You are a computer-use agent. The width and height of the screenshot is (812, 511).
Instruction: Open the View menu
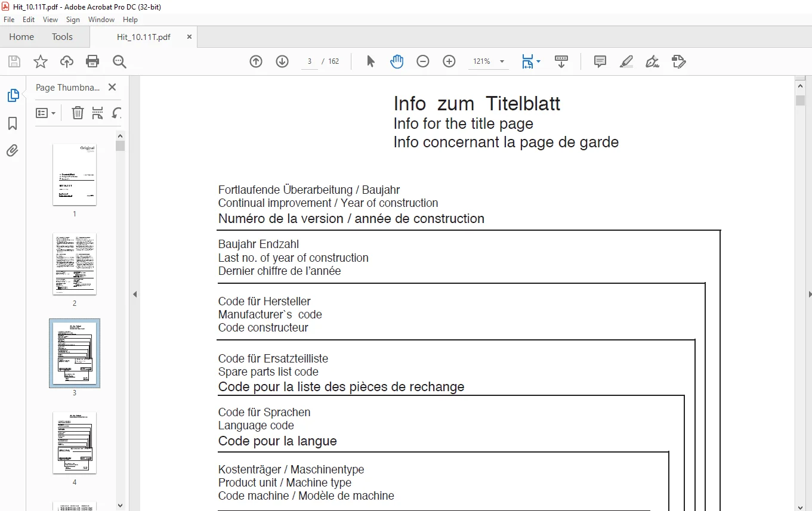(51, 20)
